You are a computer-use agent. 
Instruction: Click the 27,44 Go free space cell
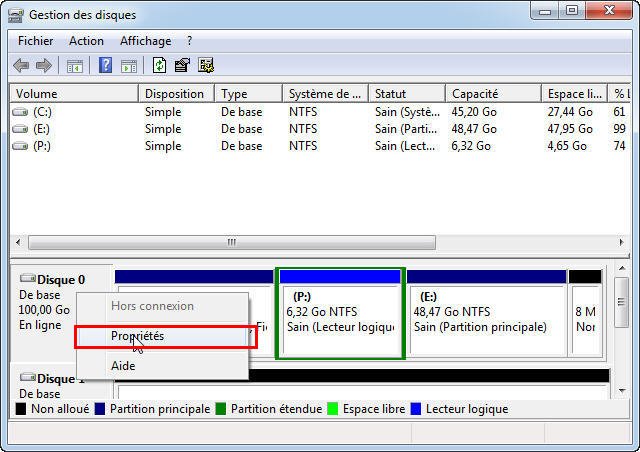pos(570,112)
